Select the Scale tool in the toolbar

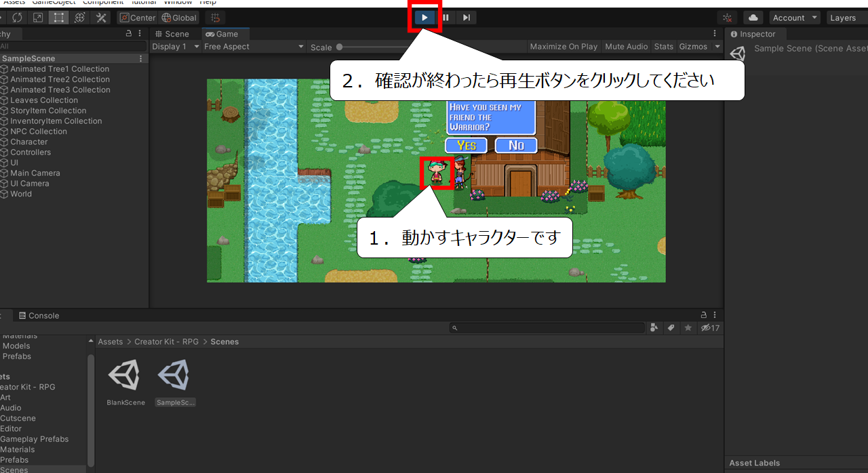(38, 18)
